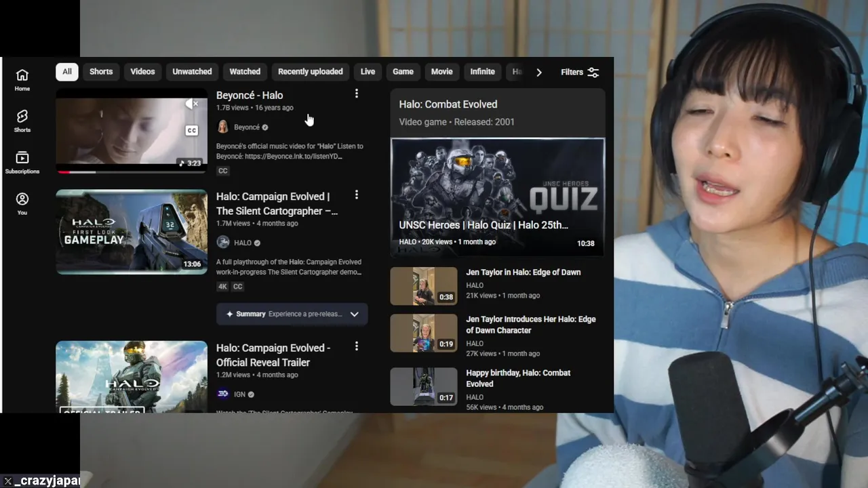
Task: Open more options for Silent Cartographer video
Action: tap(357, 195)
